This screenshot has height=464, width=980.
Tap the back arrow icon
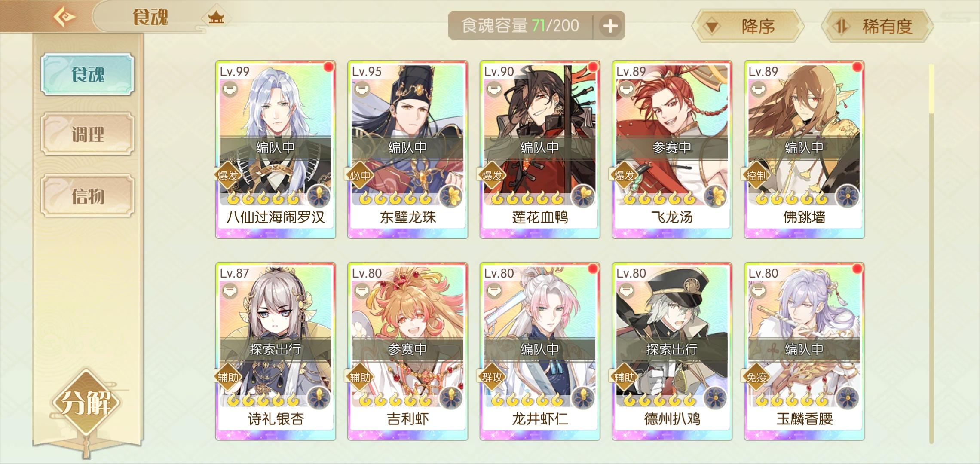(x=64, y=17)
